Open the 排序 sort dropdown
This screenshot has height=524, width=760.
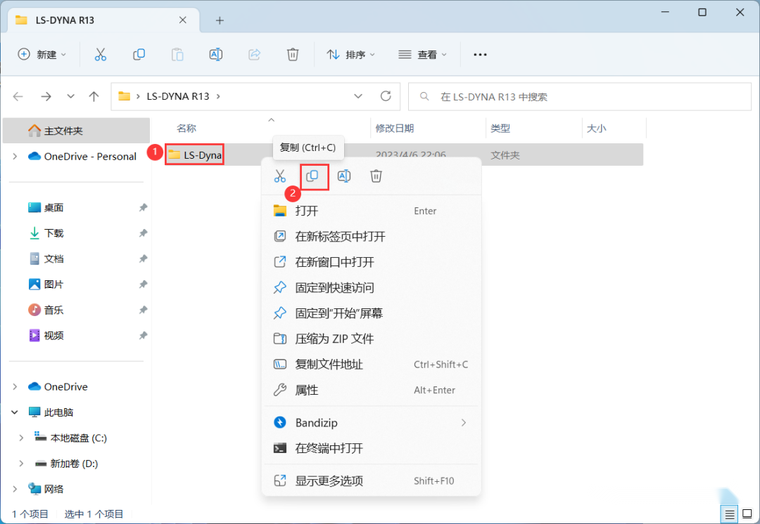351,55
